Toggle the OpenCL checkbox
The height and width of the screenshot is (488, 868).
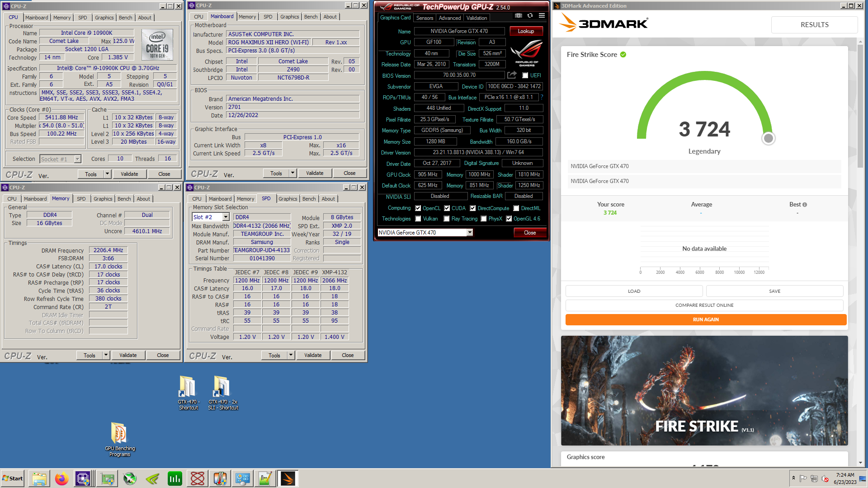coord(418,208)
